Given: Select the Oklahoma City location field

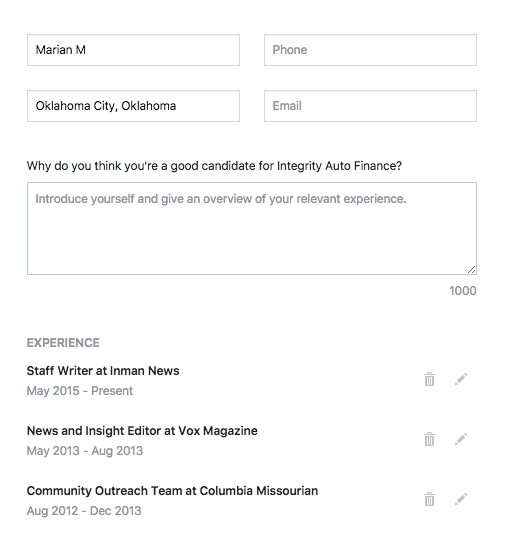Looking at the screenshot, I should click(133, 106).
